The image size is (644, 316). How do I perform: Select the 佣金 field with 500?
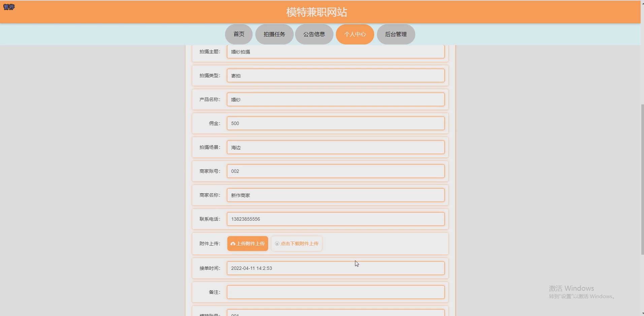pyautogui.click(x=335, y=123)
